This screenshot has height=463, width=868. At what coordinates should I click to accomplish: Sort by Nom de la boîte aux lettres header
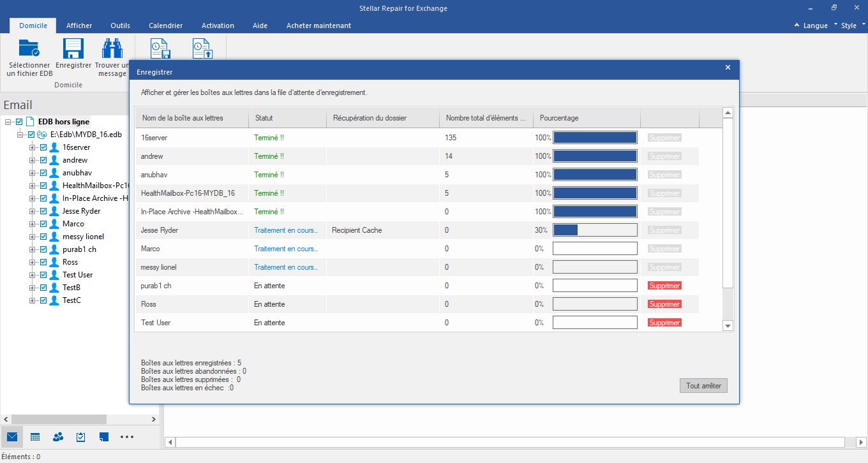tap(192, 118)
